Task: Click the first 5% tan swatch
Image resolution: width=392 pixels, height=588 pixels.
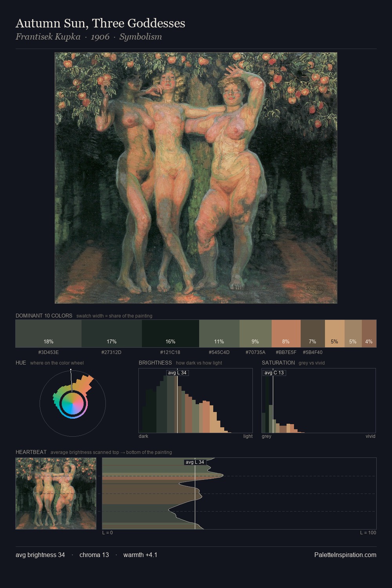Action: click(x=334, y=334)
